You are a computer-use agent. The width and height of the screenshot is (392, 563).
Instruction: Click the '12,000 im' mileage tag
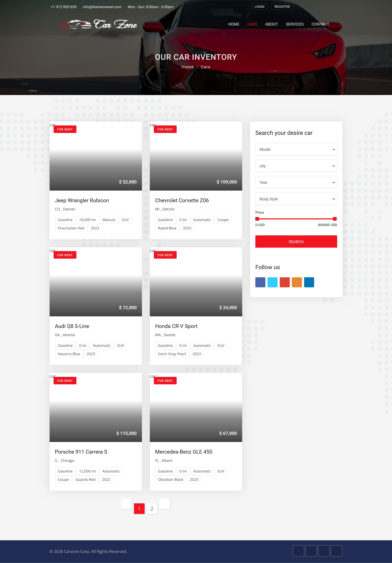[87, 471]
